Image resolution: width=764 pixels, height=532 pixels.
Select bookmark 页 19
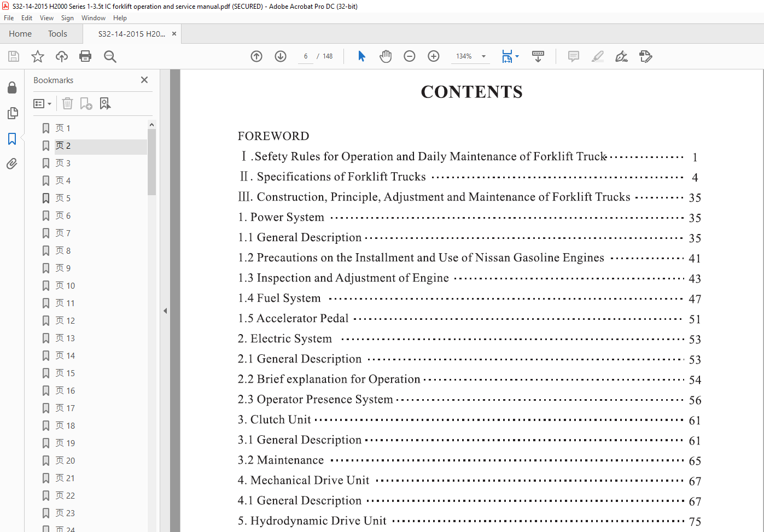click(65, 443)
